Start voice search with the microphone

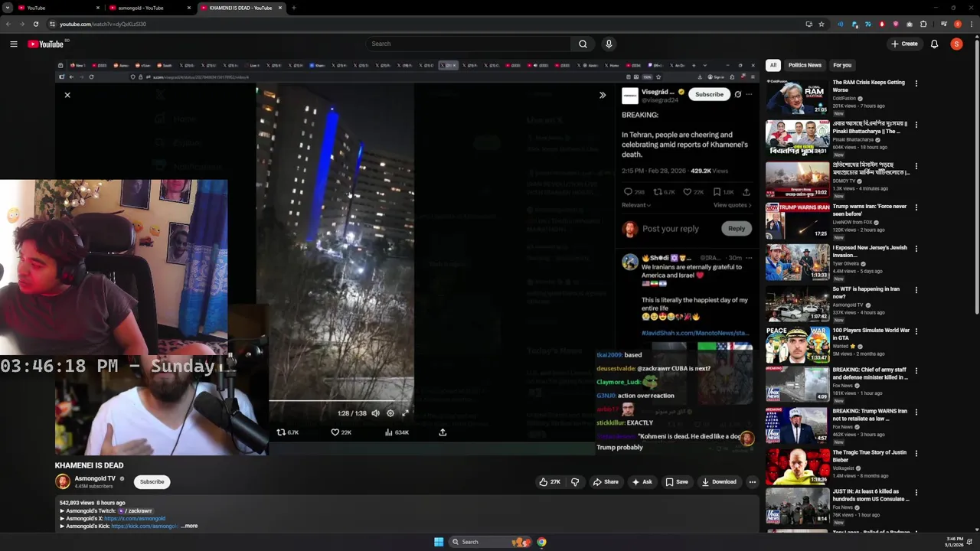click(609, 44)
